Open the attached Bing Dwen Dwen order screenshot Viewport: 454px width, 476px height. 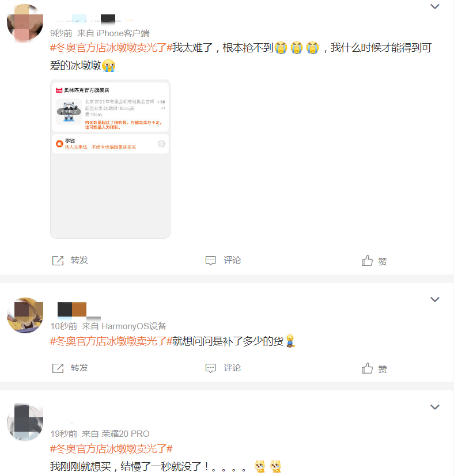click(x=110, y=159)
